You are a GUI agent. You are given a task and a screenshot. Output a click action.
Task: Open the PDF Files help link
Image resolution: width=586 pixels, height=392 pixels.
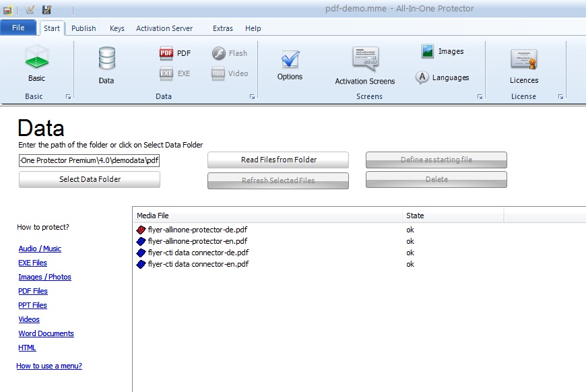click(x=33, y=291)
